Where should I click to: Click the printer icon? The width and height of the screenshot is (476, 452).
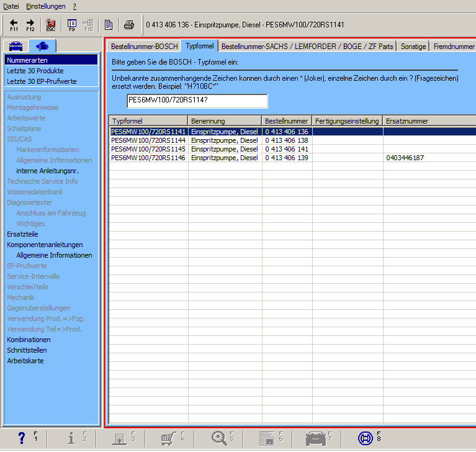(x=129, y=25)
